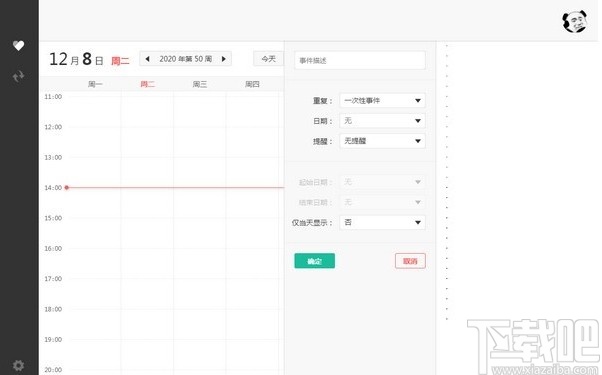Open the 日期 date dropdown

coord(382,121)
